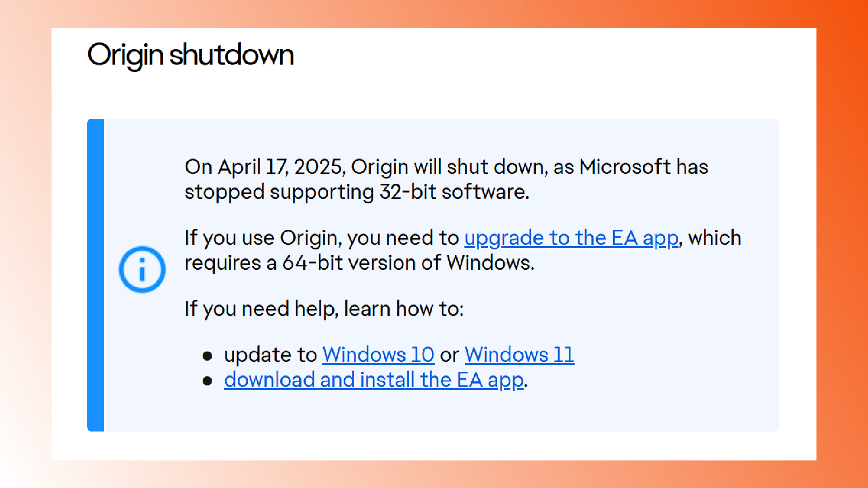Click the word "which" after EA app link

coord(715,238)
